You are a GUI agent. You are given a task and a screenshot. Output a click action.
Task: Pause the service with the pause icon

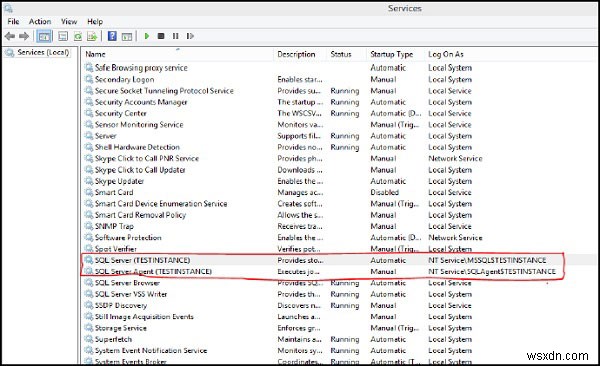pyautogui.click(x=176, y=36)
